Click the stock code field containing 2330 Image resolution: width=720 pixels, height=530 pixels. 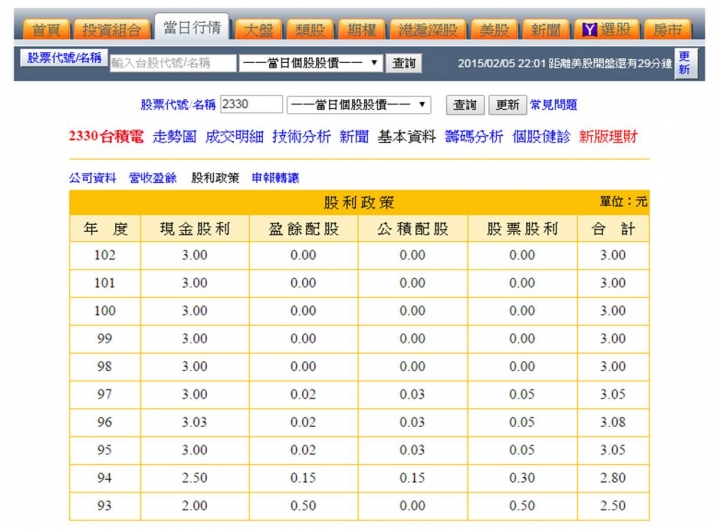[251, 104]
